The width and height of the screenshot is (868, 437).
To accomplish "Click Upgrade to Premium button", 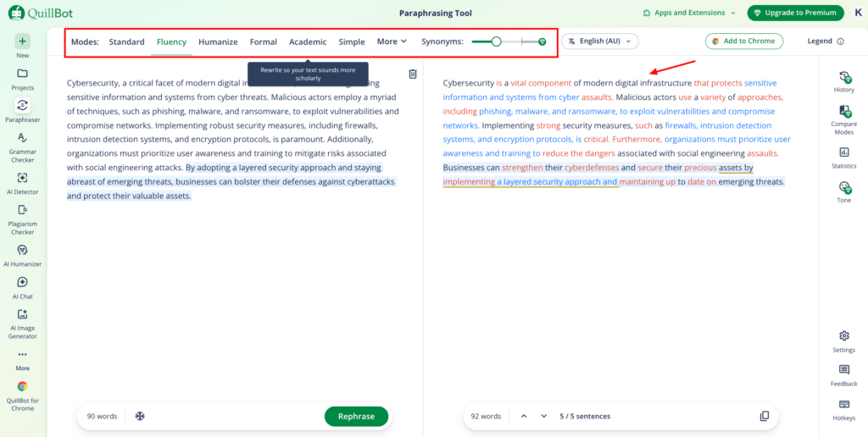I will click(795, 13).
